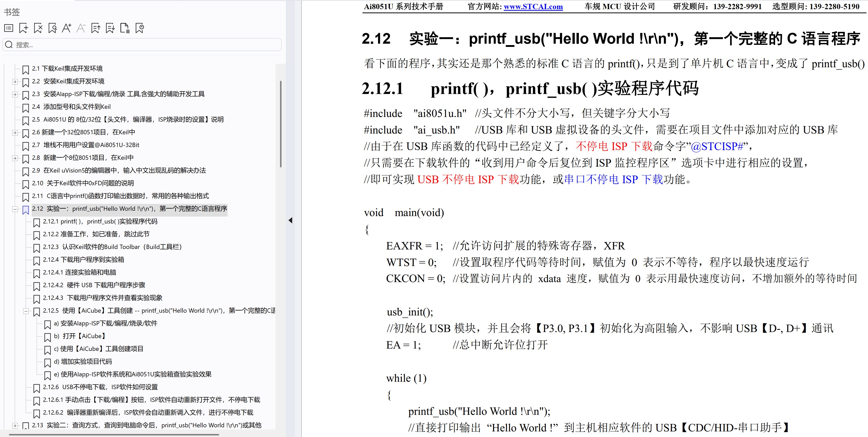Open bookmark 2.12.6.2 编译器重新编译后
The height and width of the screenshot is (437, 868).
tap(148, 412)
